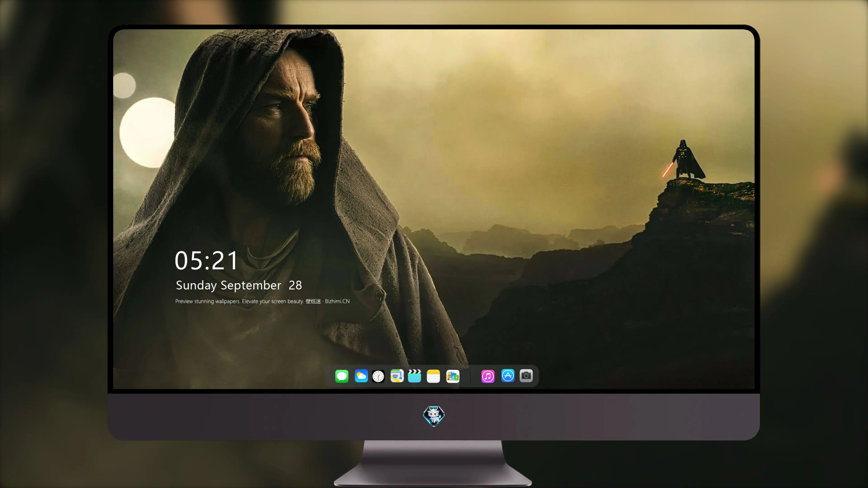Launch the pink iTunes music app
Image resolution: width=868 pixels, height=488 pixels.
point(488,376)
